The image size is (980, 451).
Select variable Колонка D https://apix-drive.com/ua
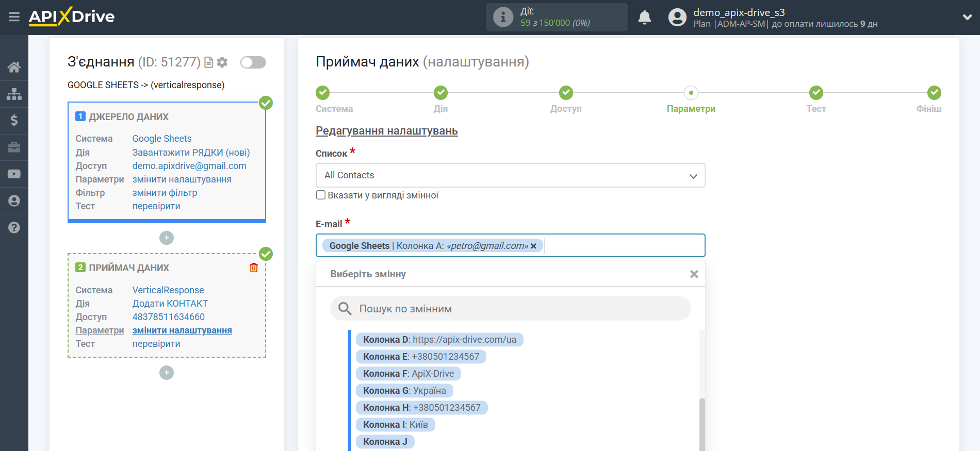(x=439, y=340)
